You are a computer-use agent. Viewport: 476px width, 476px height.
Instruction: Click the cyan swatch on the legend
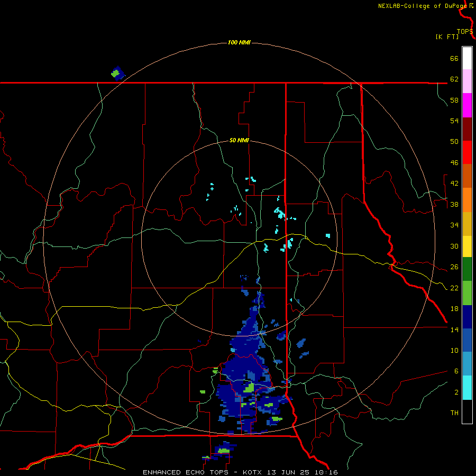tap(467, 388)
